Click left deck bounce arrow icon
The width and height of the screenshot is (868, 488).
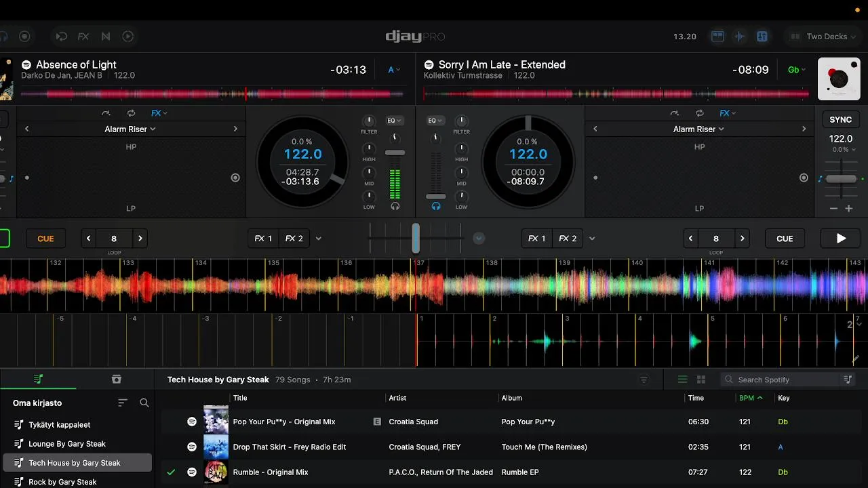click(106, 113)
